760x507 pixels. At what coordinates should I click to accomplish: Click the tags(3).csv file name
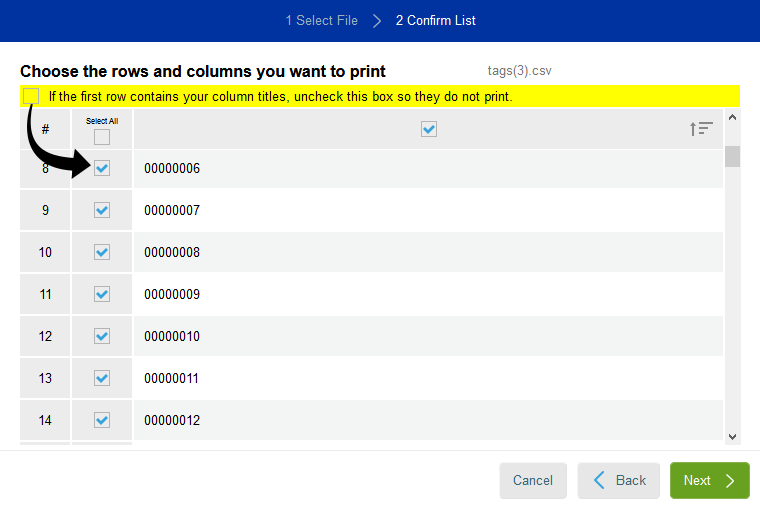pos(520,71)
